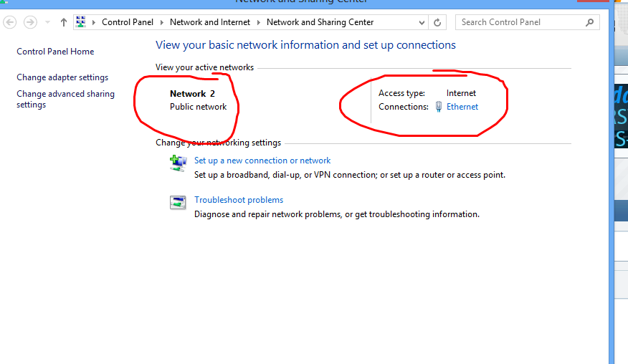The height and width of the screenshot is (364, 628).
Task: Click the search magnifier icon
Action: 589,22
